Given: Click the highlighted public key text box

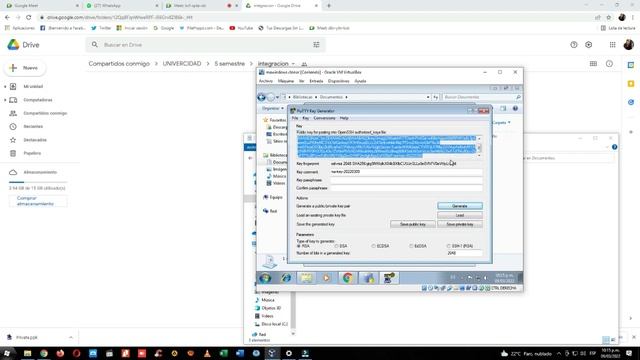Looking at the screenshot, I should click(387, 147).
